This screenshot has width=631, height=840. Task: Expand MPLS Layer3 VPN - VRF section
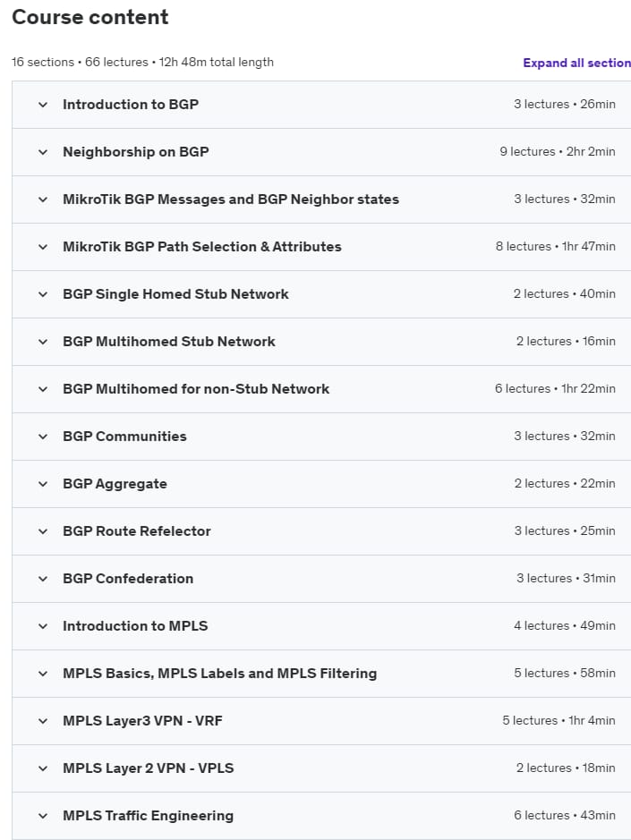pos(321,721)
